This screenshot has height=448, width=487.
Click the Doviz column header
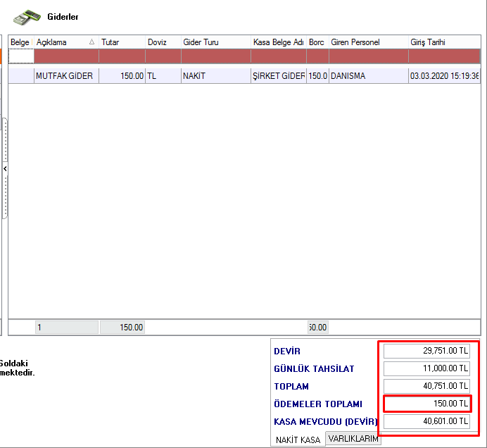[x=163, y=42]
